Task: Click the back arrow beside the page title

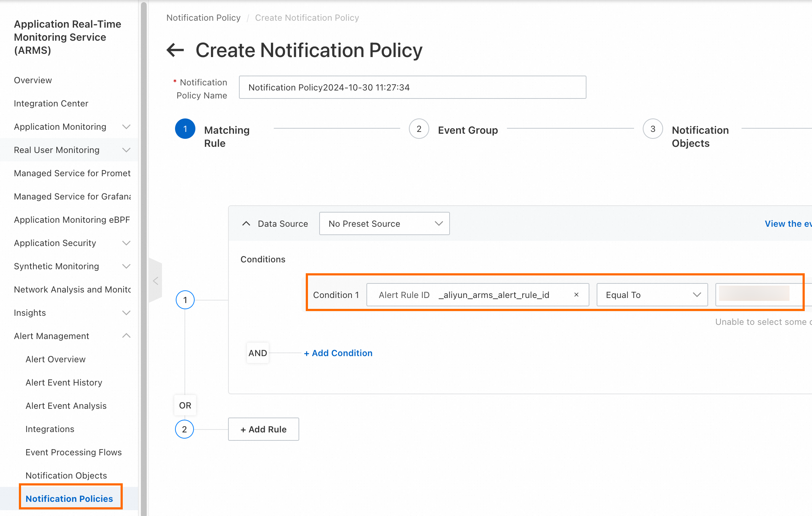Action: coord(175,50)
